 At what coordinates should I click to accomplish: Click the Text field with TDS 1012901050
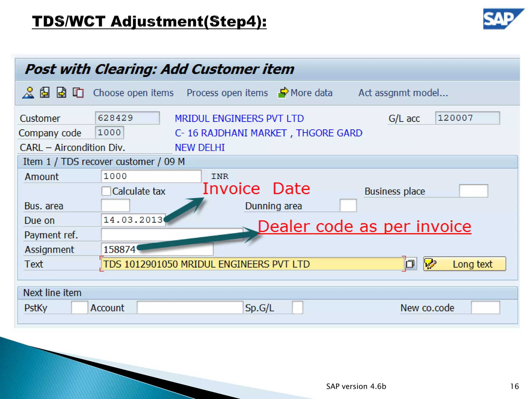[253, 264]
